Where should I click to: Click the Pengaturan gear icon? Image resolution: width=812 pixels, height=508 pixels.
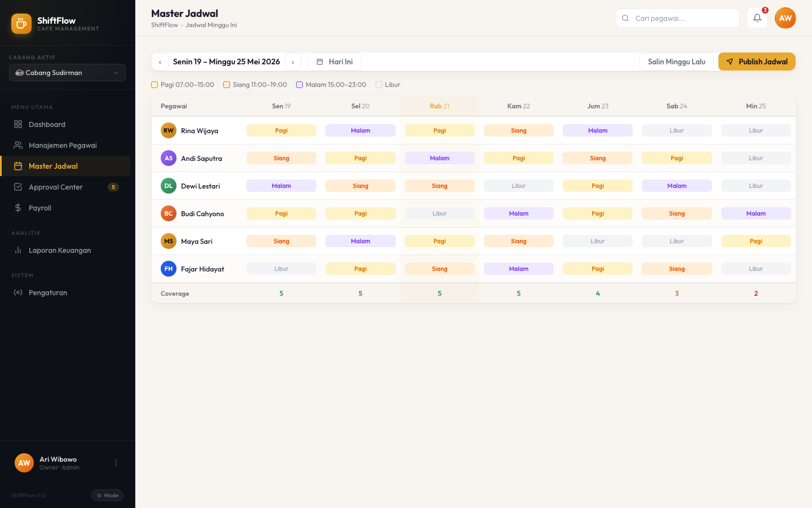coord(18,292)
